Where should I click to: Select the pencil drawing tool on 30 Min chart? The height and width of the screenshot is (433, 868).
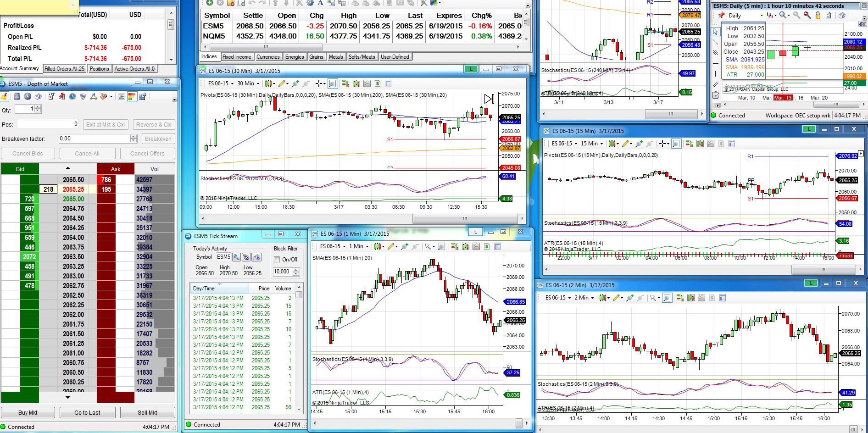point(282,83)
